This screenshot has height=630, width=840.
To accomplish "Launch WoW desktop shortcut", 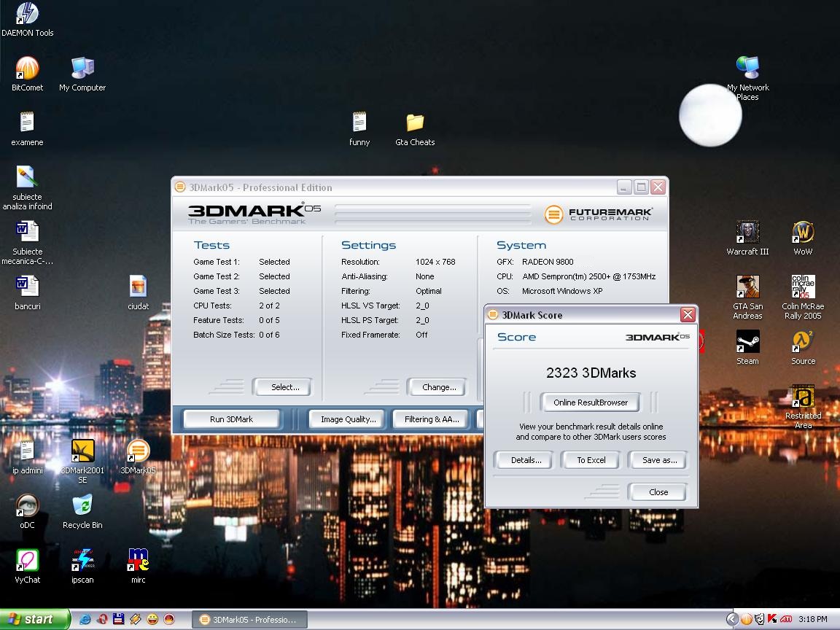I will (x=803, y=238).
